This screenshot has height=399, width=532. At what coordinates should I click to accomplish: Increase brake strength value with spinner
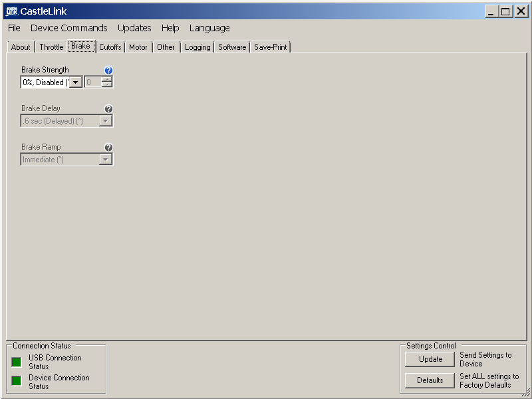click(x=107, y=80)
